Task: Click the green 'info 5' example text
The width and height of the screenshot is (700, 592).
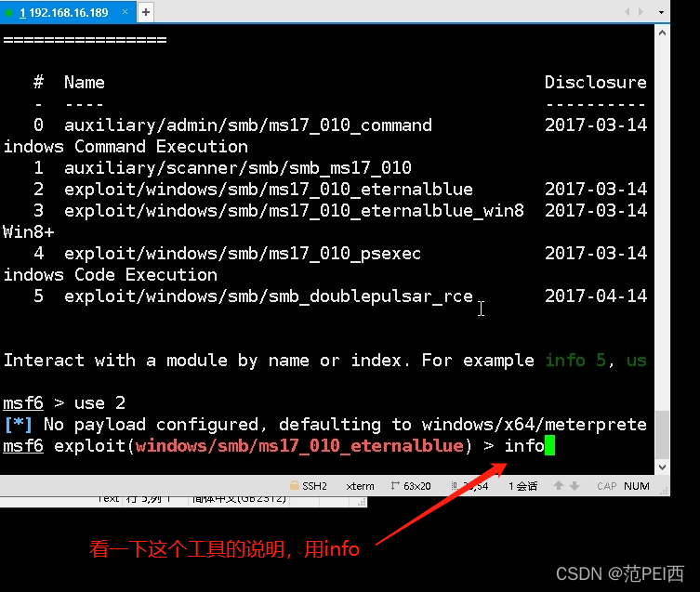Action: (x=575, y=361)
